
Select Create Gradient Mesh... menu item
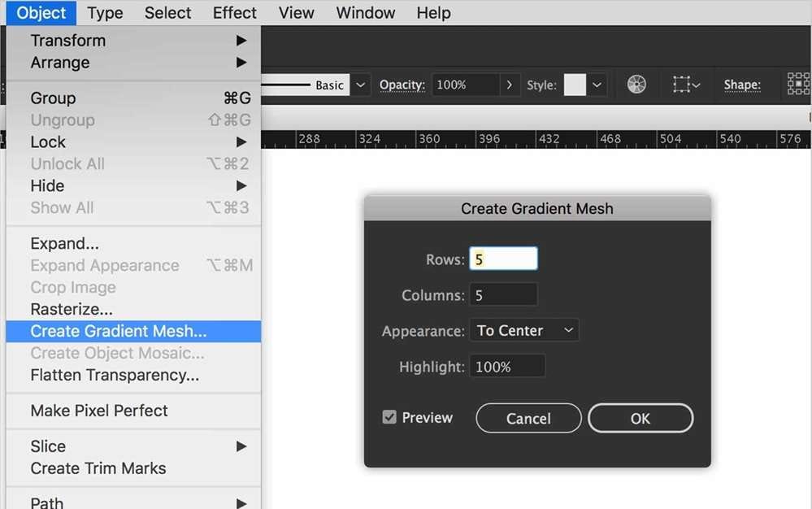(133, 332)
